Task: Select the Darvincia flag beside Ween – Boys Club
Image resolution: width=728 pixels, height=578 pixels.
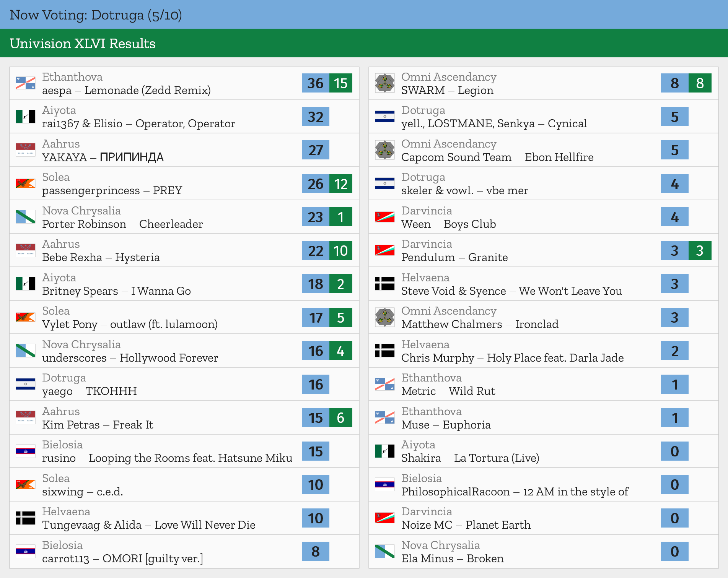Action: click(385, 217)
